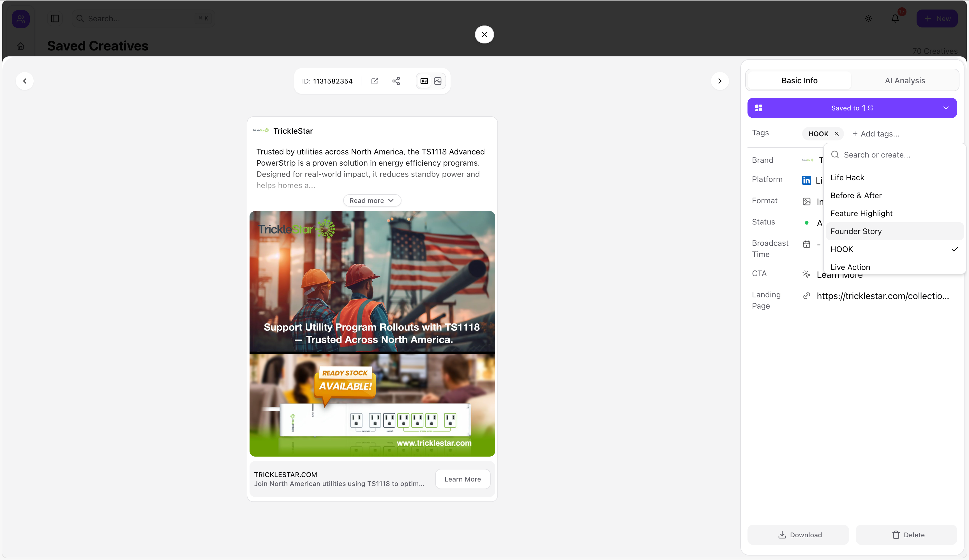Open creative in new tab icon

tap(375, 81)
